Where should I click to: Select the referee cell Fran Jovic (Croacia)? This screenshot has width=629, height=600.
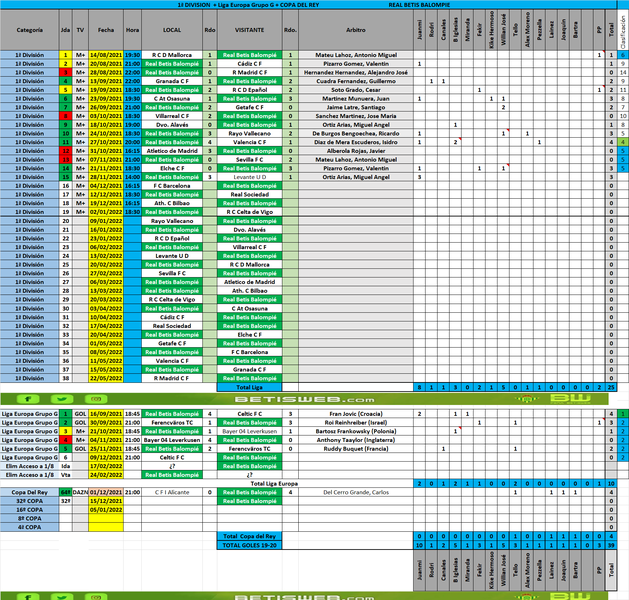pos(356,414)
